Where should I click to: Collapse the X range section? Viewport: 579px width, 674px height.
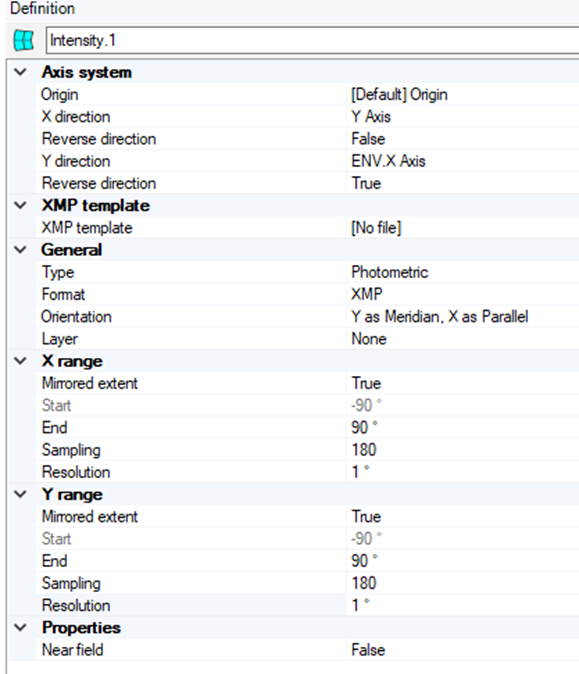click(21, 361)
